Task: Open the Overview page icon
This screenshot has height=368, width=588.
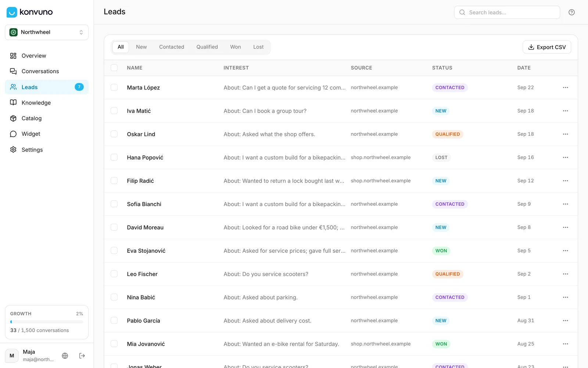Action: 13,56
